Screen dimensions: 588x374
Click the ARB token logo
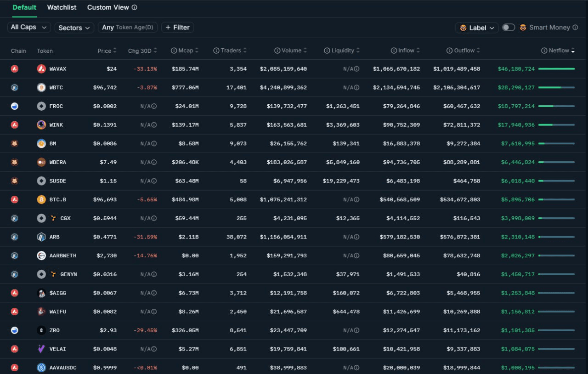pos(41,237)
